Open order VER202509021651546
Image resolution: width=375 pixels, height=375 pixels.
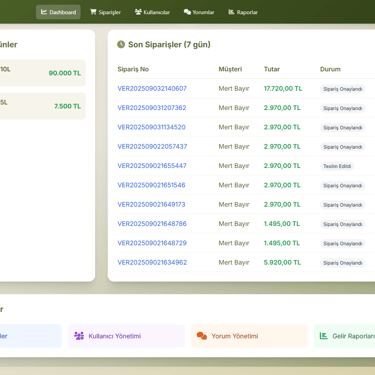151,185
